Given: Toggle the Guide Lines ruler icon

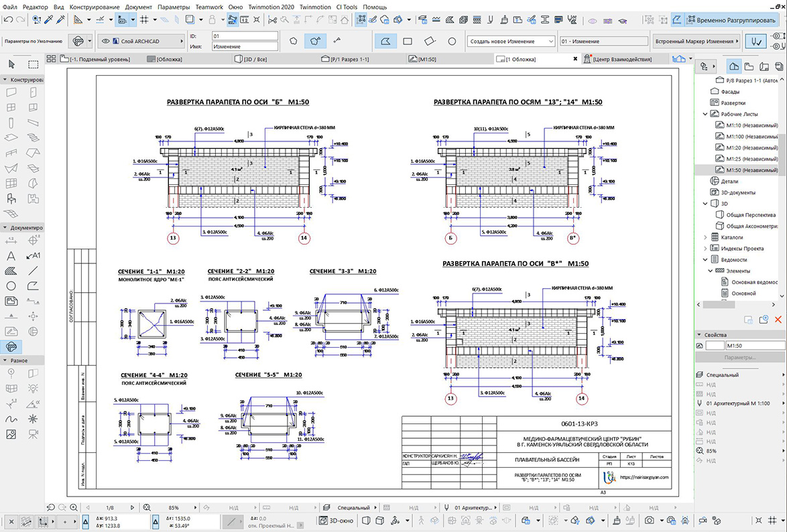Looking at the screenshot, I should 78,19.
